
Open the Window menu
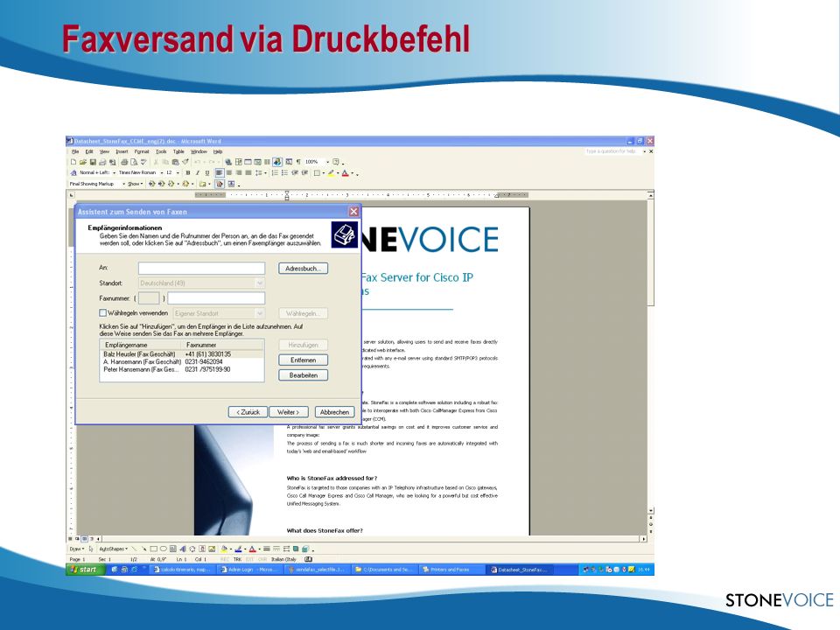coord(199,151)
